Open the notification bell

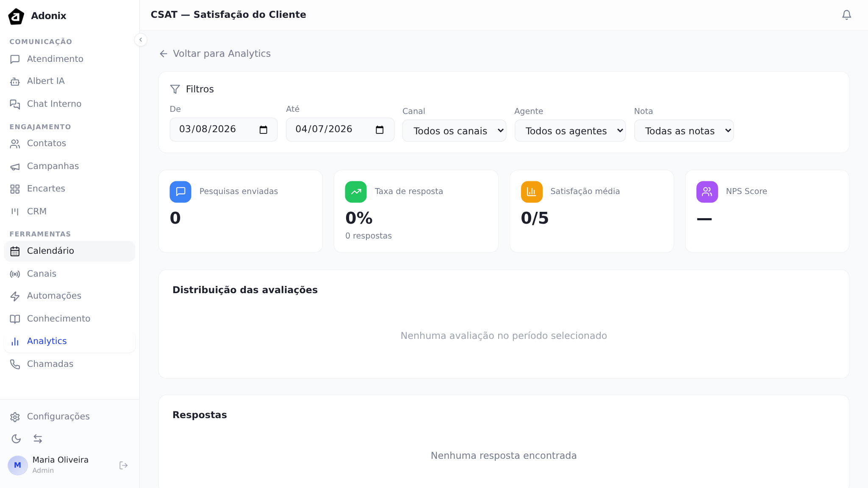click(846, 14)
